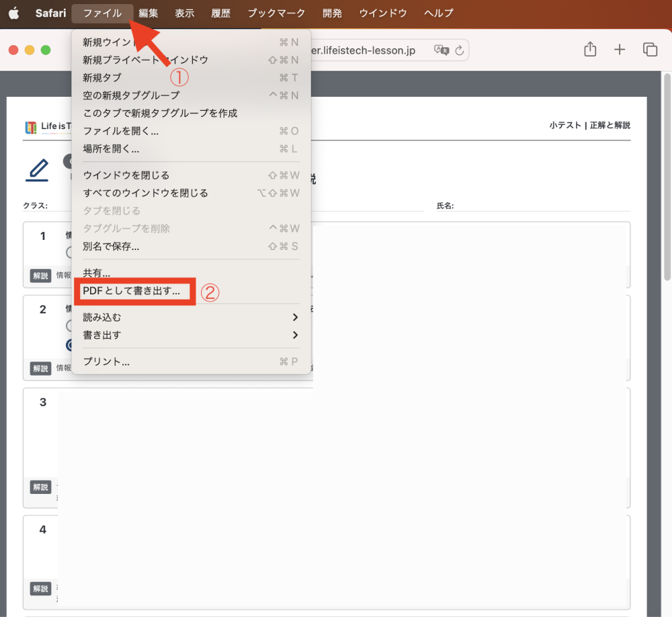672x625 pixels.
Task: Open the 履歴 menu
Action: point(221,13)
